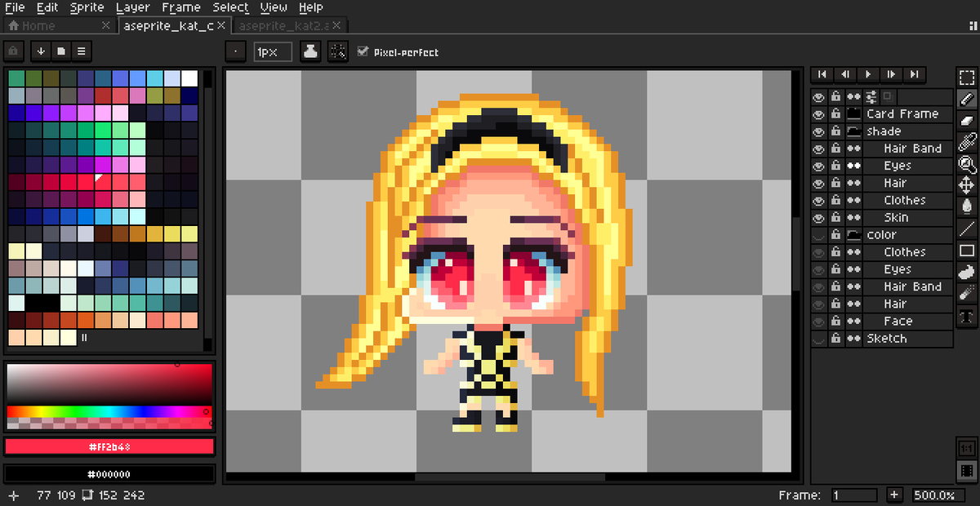Open the Sprite menu
This screenshot has width=980, height=506.
click(87, 7)
